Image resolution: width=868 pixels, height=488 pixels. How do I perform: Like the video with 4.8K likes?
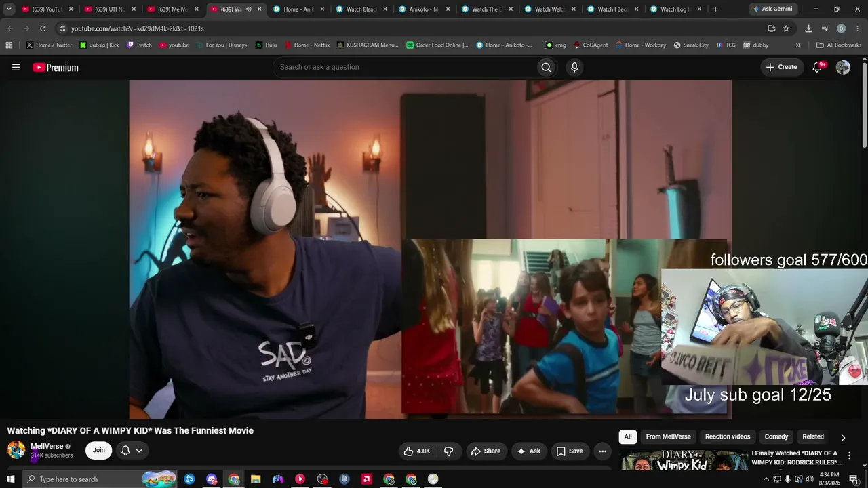[x=417, y=451]
